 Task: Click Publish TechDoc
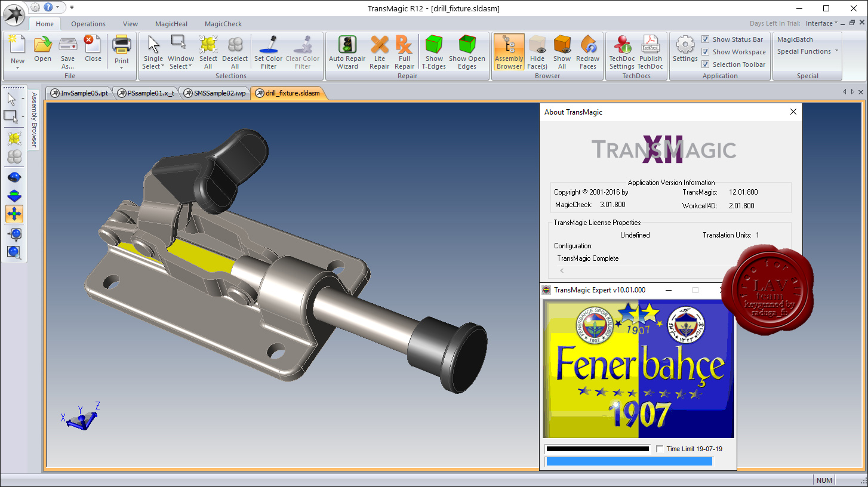[x=650, y=52]
